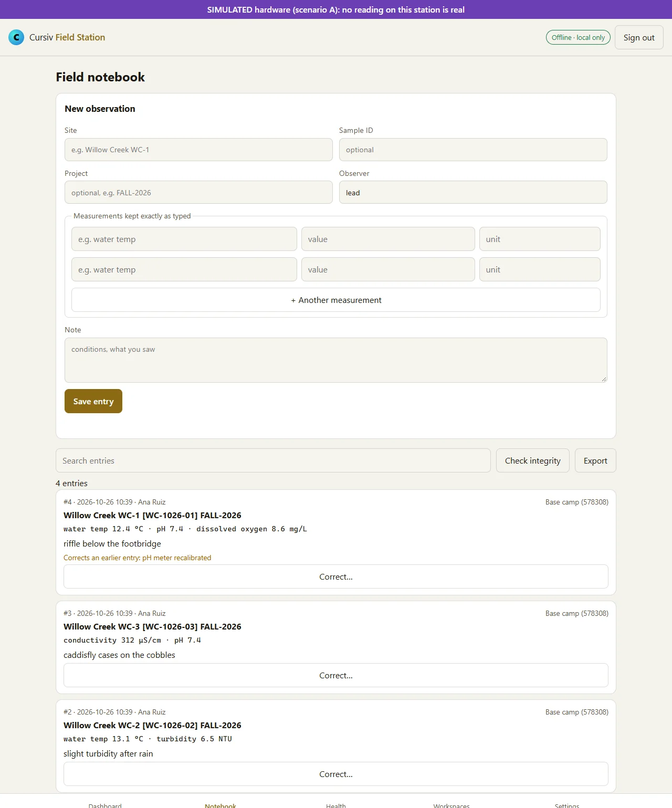This screenshot has width=672, height=808.
Task: Open Correct for entry #4 WC-1
Action: [336, 576]
